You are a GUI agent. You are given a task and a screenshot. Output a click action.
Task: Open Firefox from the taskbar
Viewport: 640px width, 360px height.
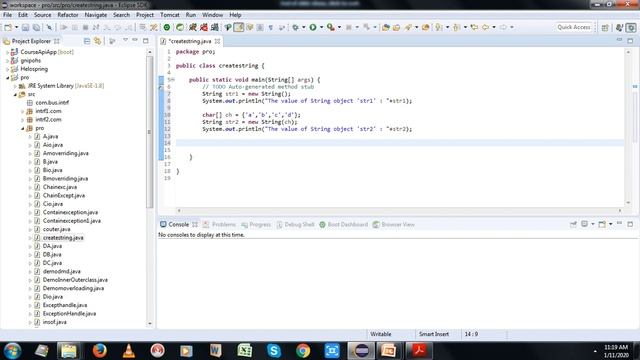click(x=99, y=351)
